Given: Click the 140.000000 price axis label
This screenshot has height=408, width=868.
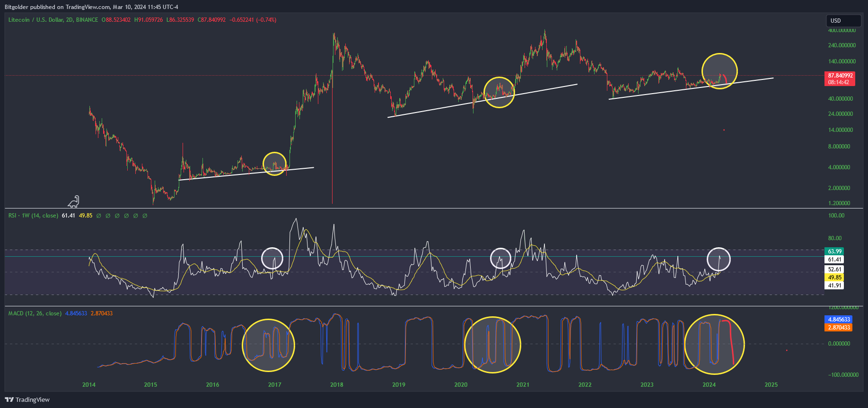Looking at the screenshot, I should 842,61.
